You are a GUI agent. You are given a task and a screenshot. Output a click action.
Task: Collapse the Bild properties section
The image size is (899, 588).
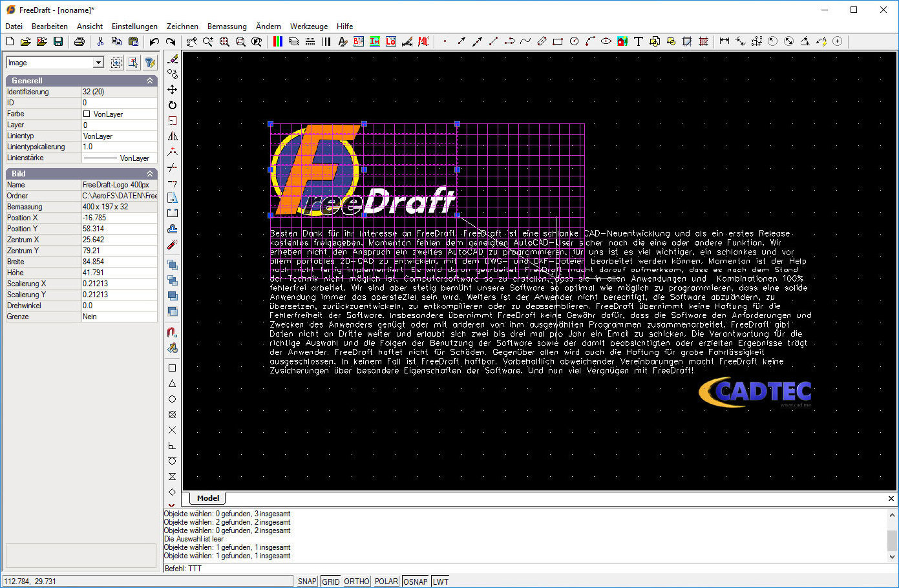pyautogui.click(x=150, y=173)
